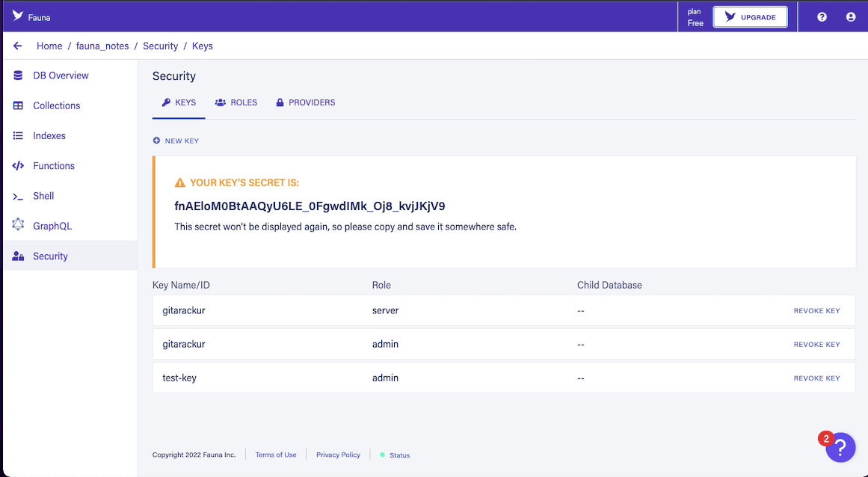Image resolution: width=868 pixels, height=477 pixels.
Task: Open Shell in sidebar
Action: (x=70, y=196)
